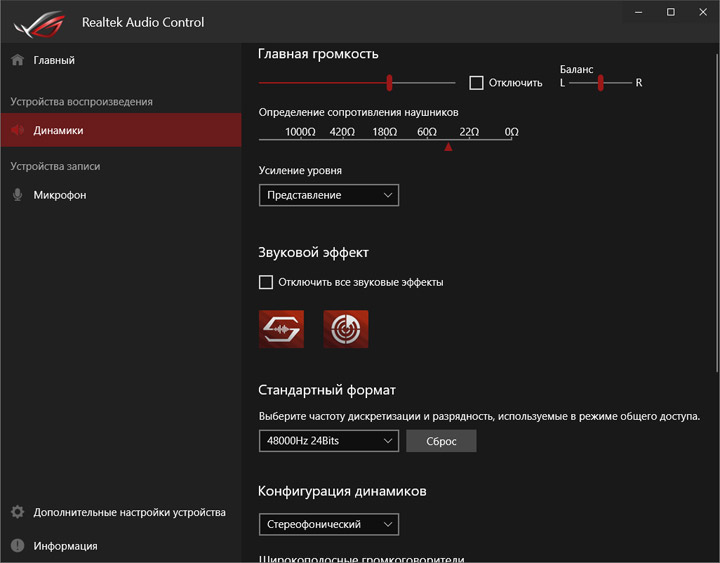
Task: Click the Информация exclamation icon
Action: [17, 546]
